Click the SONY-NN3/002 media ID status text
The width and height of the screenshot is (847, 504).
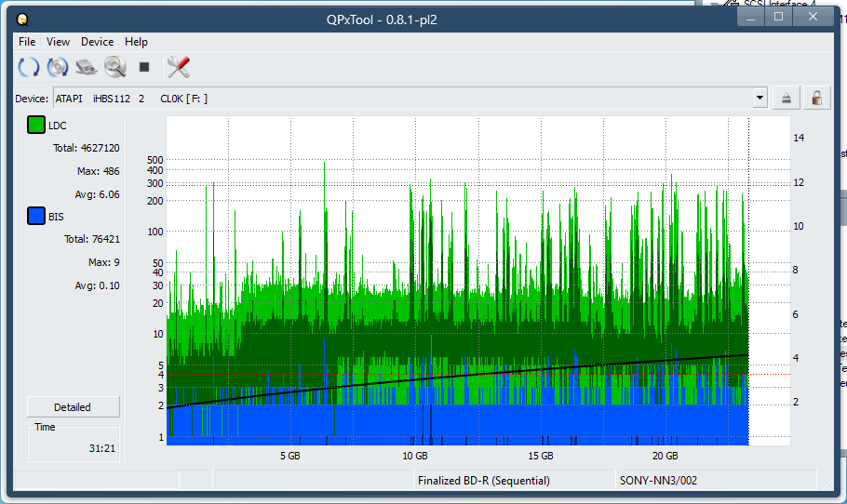coord(658,480)
